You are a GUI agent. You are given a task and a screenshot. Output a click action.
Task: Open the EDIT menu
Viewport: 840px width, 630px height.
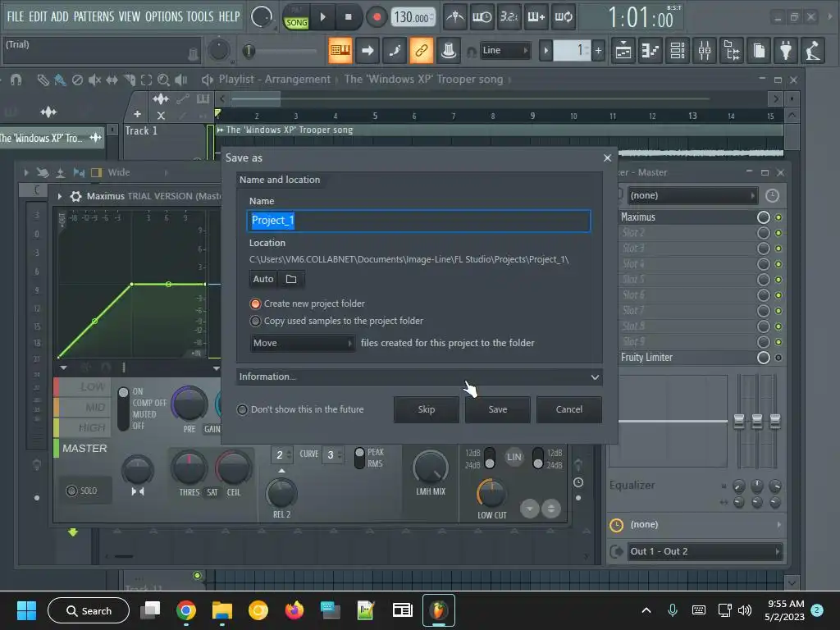[38, 16]
